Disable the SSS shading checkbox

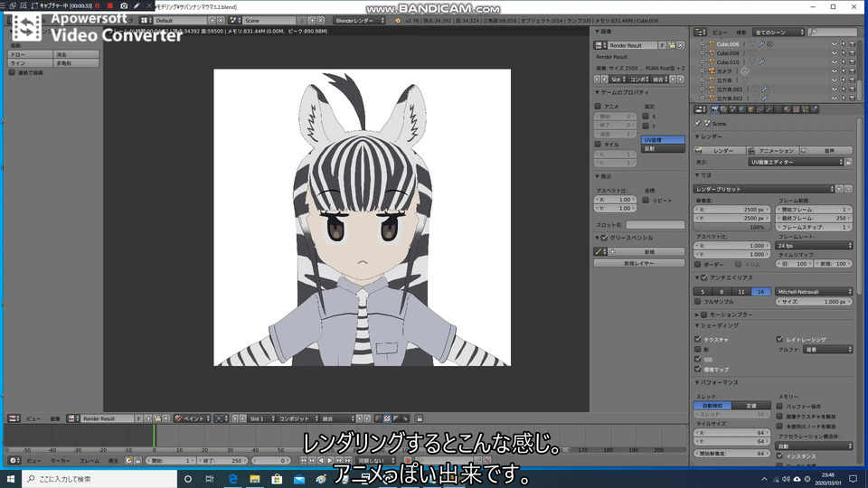(x=697, y=359)
